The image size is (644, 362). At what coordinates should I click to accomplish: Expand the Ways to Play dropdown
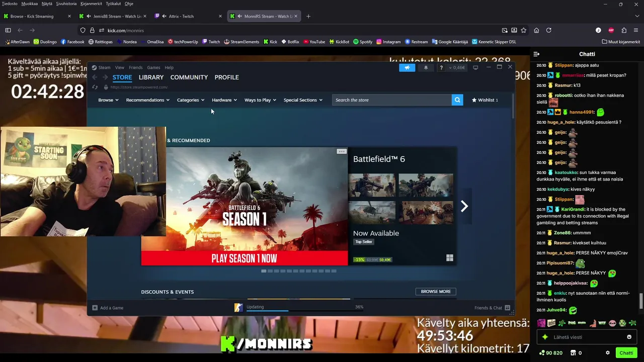[260, 100]
